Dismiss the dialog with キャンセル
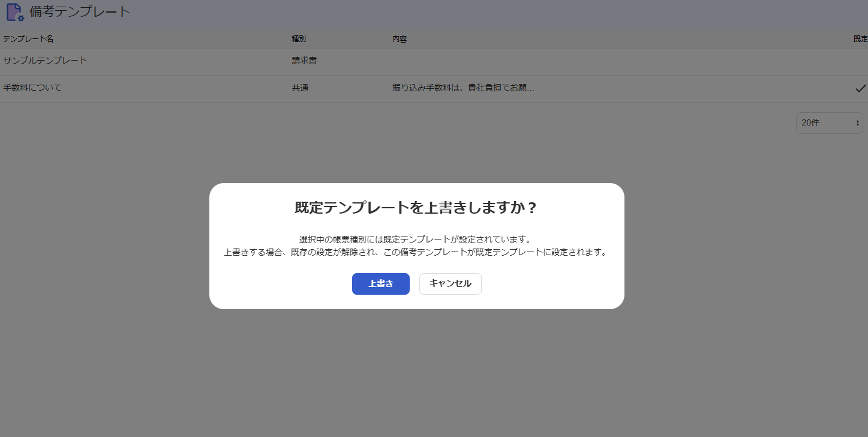Image resolution: width=868 pixels, height=437 pixels. pyautogui.click(x=450, y=284)
